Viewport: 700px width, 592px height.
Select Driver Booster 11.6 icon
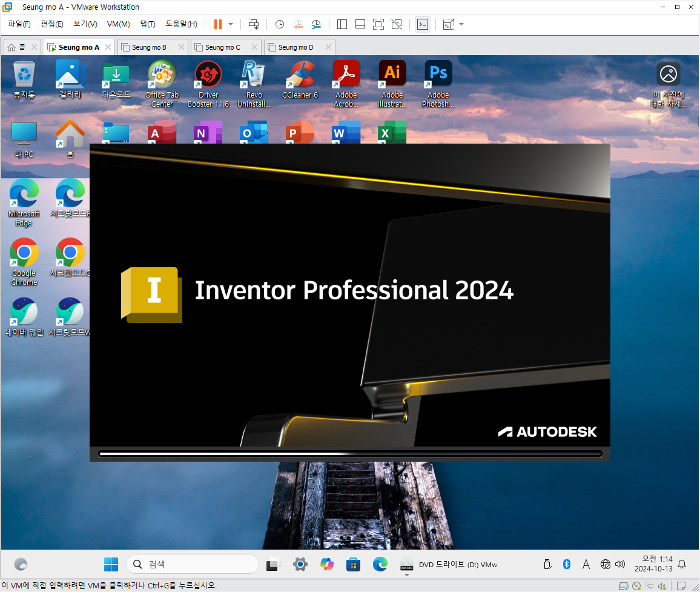pos(208,84)
